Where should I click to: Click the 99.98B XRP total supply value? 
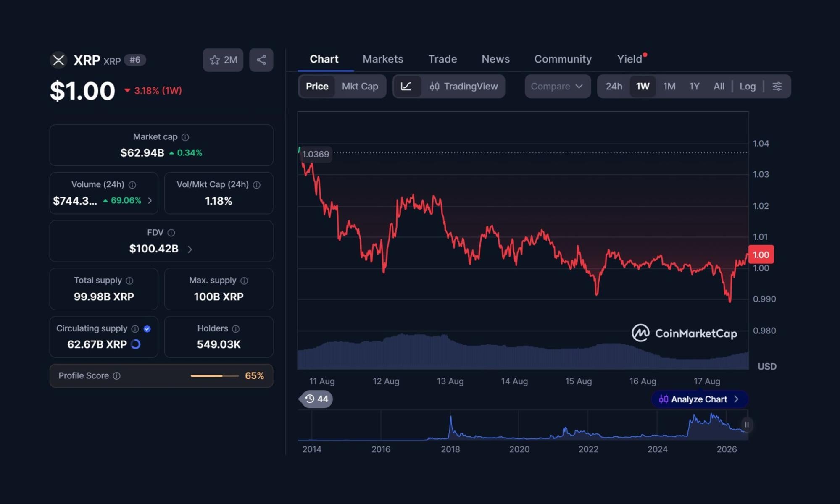[104, 297]
